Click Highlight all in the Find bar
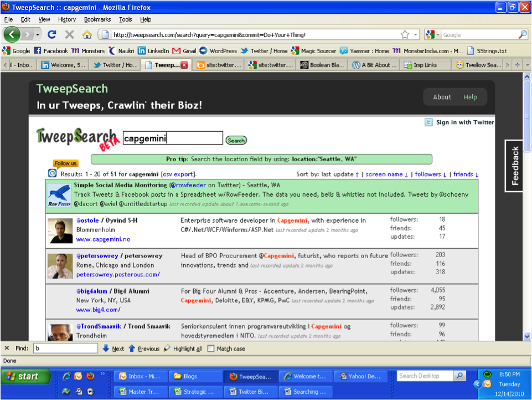Screen dimensions: 532x400 click(183, 348)
